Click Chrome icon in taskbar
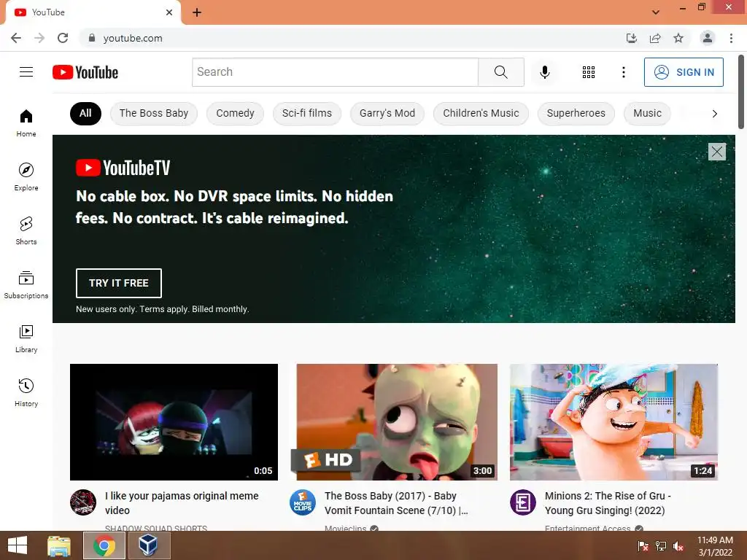This screenshot has width=747, height=560. point(104,545)
